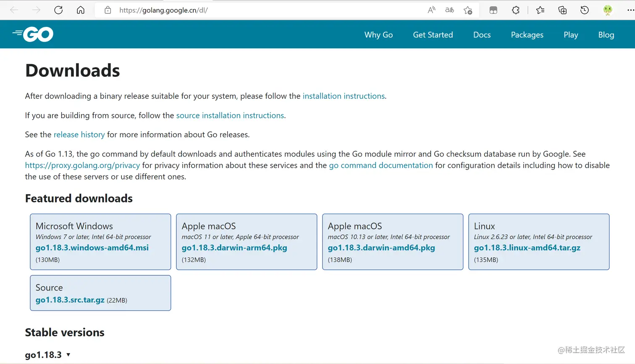Open the Get Started page
Image resolution: width=635 pixels, height=364 pixels.
433,35
